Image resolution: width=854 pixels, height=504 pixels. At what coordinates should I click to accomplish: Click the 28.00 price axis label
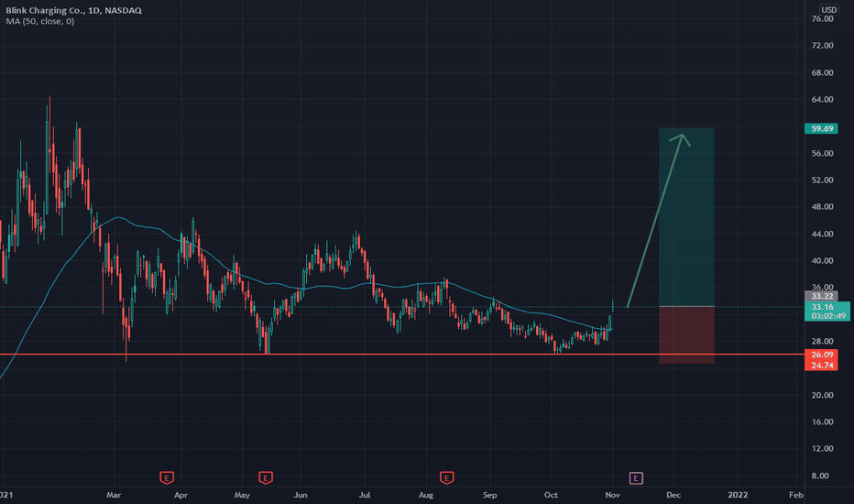point(822,341)
